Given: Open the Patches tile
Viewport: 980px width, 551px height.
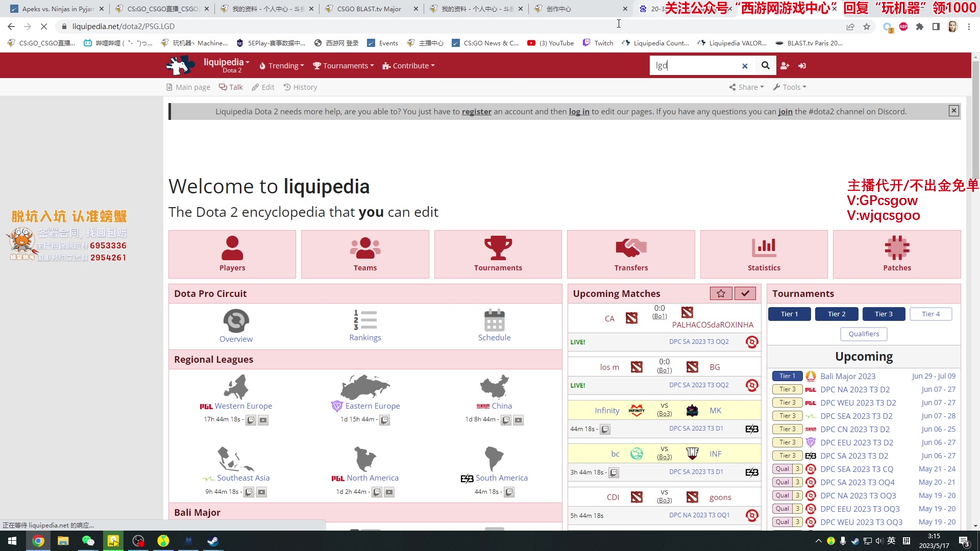Looking at the screenshot, I should click(897, 254).
